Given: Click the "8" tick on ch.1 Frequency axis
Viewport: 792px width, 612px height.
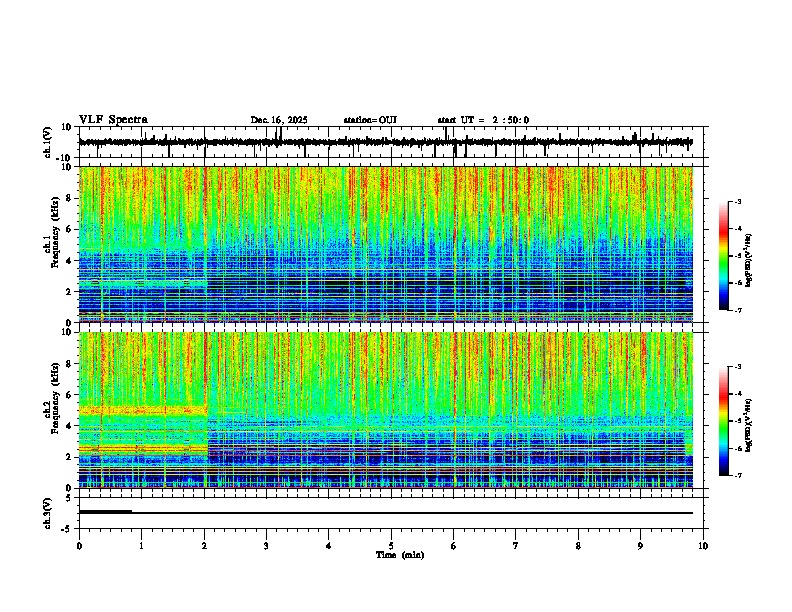Looking at the screenshot, I should tap(70, 198).
